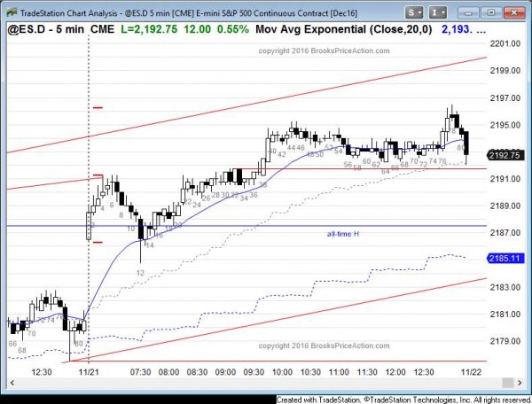Select the 2192.75 current price marker
This screenshot has height=404, width=532.
pyautogui.click(x=505, y=155)
